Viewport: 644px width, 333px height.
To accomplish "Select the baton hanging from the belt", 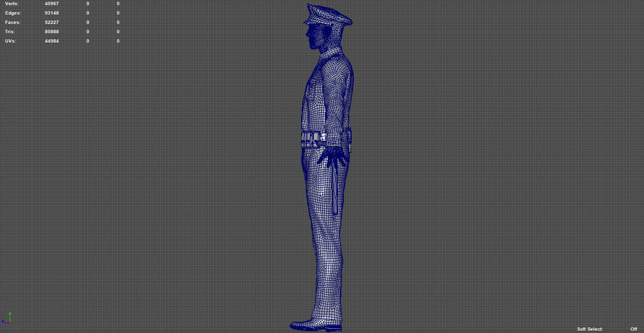I will click(335, 187).
